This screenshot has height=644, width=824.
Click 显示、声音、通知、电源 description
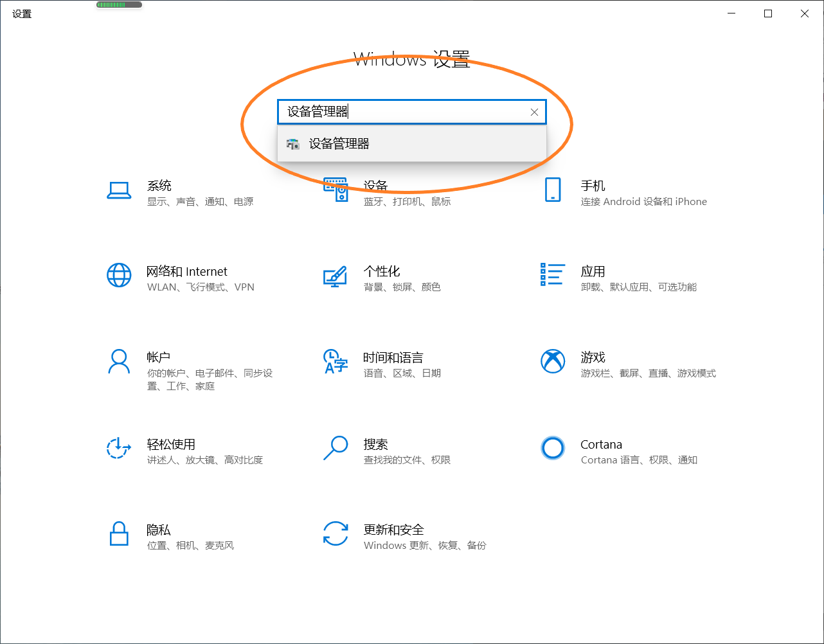click(201, 202)
